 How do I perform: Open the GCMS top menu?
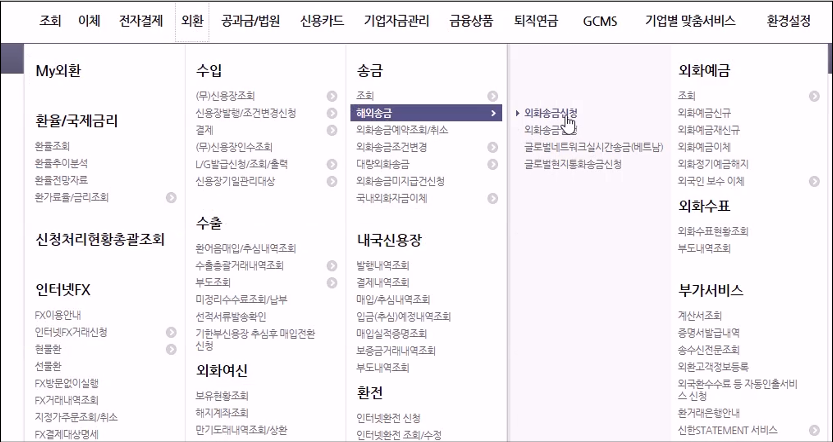tap(600, 22)
